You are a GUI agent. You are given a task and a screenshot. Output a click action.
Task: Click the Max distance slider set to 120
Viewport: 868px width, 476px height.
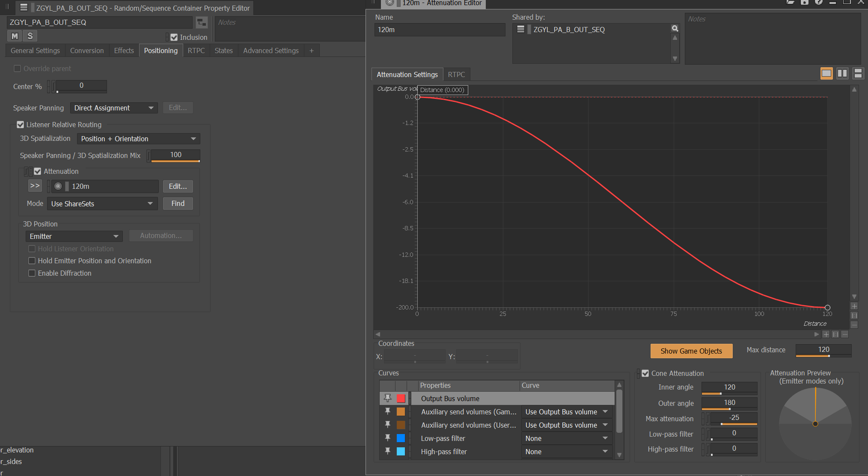[823, 350]
